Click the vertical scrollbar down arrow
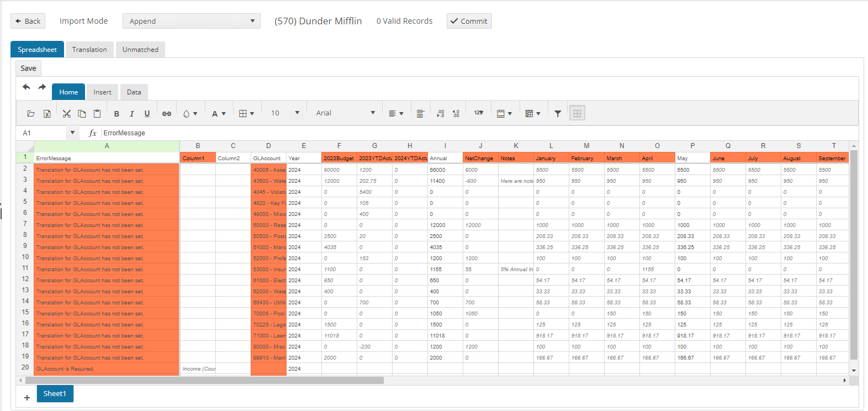868x411 pixels. click(854, 371)
